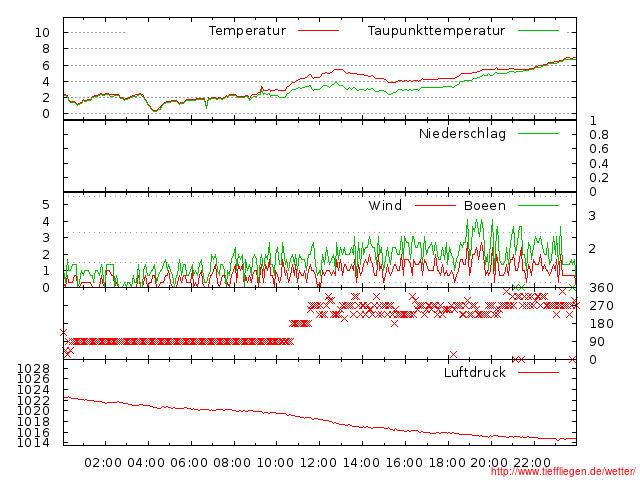640x480 pixels.
Task: Click the Wind legend label
Action: pyautogui.click(x=385, y=205)
